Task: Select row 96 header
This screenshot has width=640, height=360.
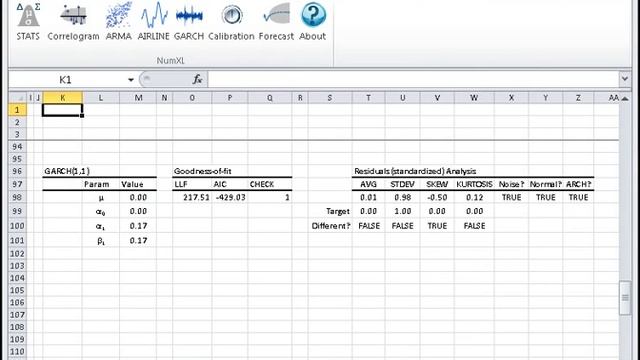Action: [x=17, y=171]
